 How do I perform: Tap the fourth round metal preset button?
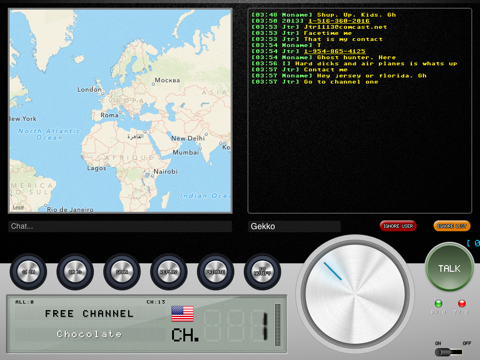[169, 272]
